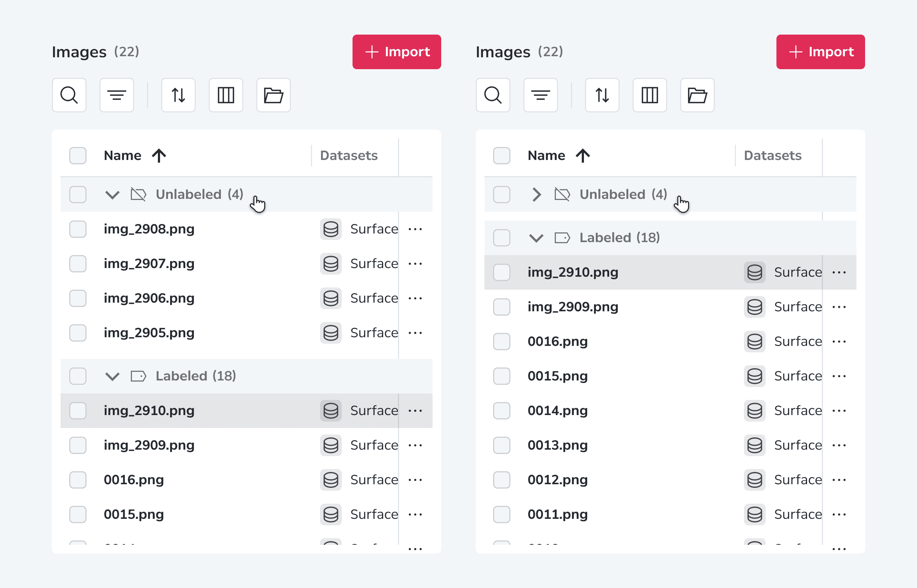The height and width of the screenshot is (588, 917).
Task: Open more options for img_2908.png
Action: [415, 229]
